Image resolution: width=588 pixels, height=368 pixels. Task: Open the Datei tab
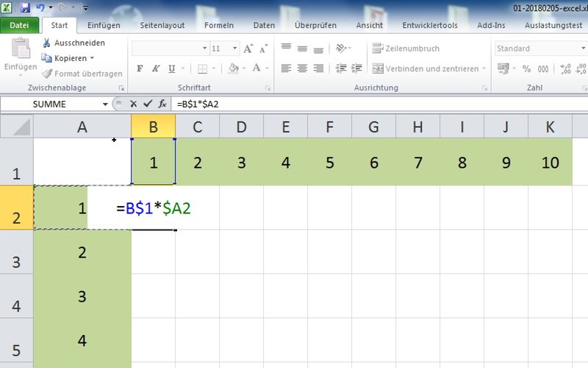(x=19, y=25)
